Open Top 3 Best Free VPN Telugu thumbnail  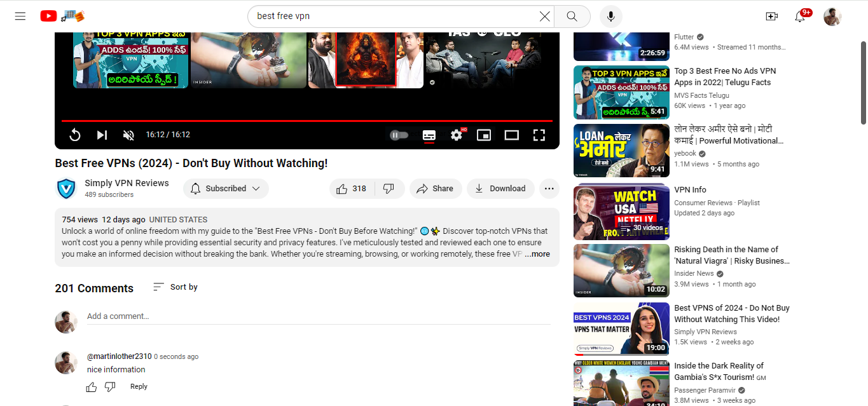click(621, 92)
